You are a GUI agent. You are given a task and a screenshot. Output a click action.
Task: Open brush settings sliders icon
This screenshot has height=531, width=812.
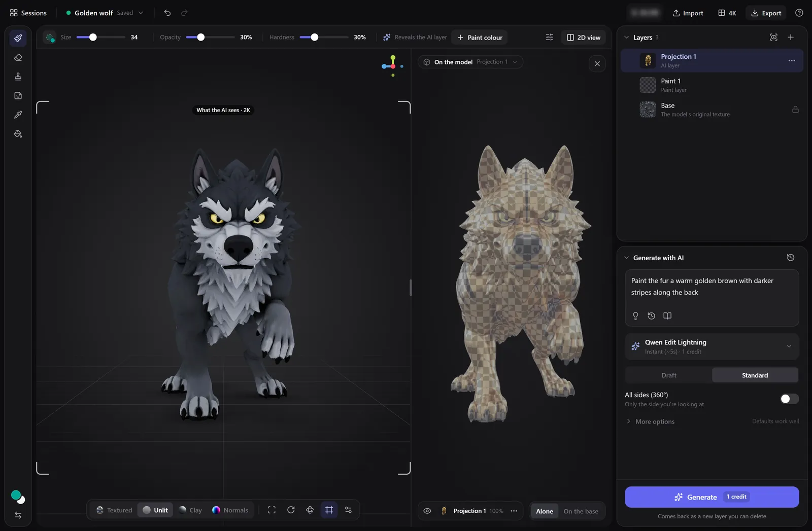(x=550, y=38)
